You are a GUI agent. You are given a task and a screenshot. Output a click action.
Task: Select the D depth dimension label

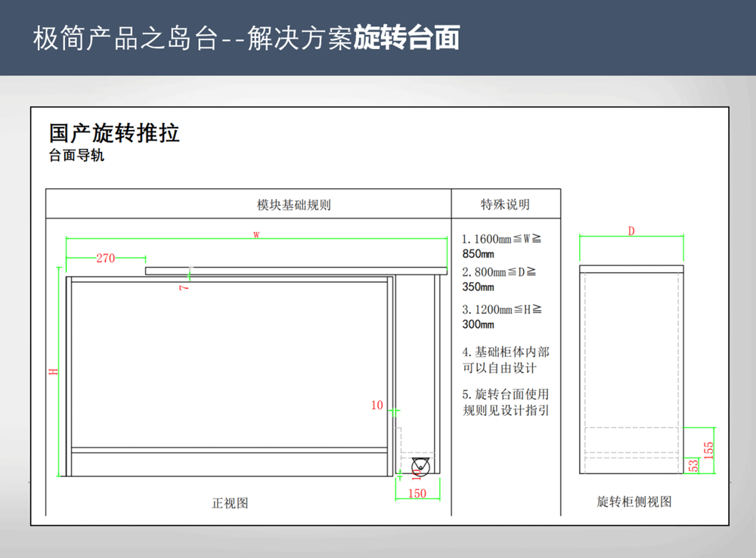(631, 231)
